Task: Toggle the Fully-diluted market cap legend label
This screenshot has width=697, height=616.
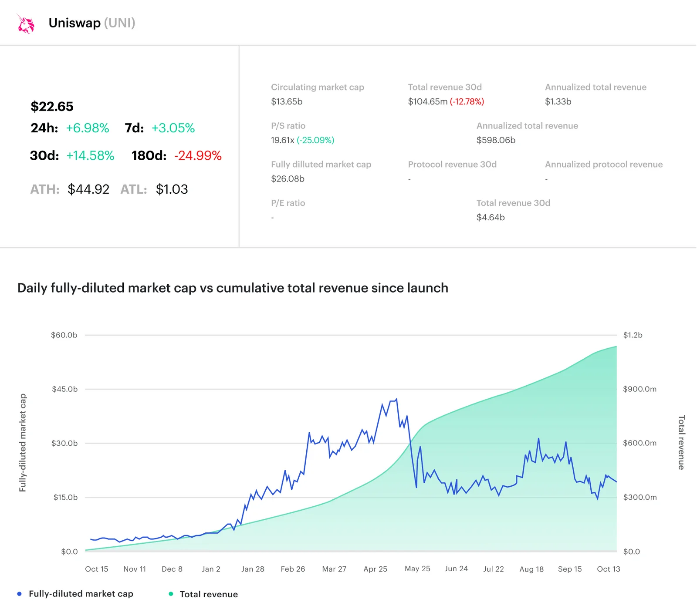Action: (81, 594)
